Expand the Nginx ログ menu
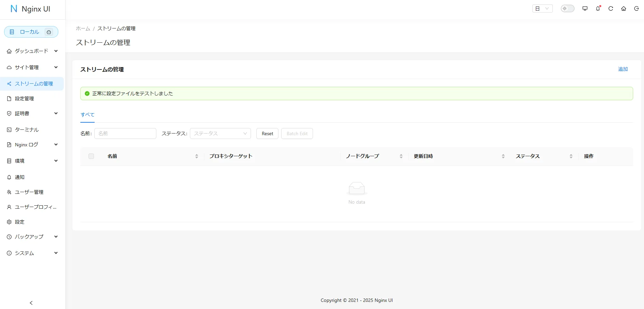644x309 pixels. 32,145
